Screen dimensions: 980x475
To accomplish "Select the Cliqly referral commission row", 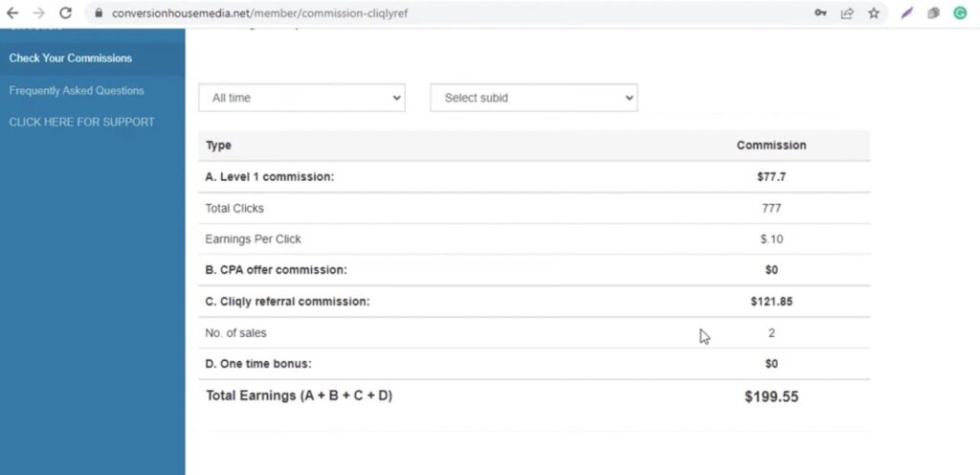I will point(287,302).
